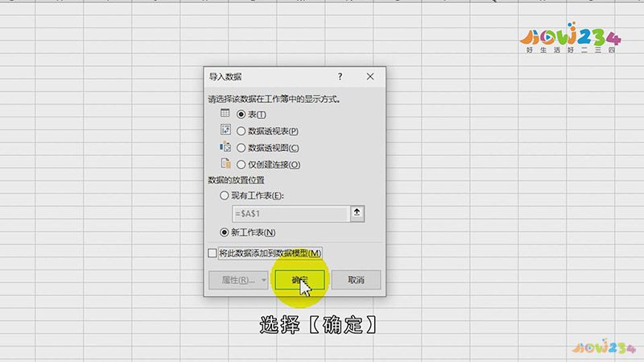
Task: Click the help question mark icon
Action: click(x=340, y=76)
